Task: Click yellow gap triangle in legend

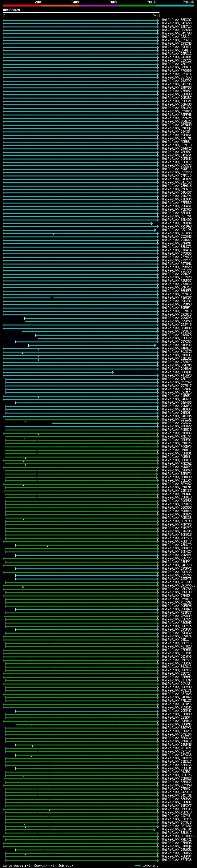Action: pyautogui.click(x=25, y=866)
